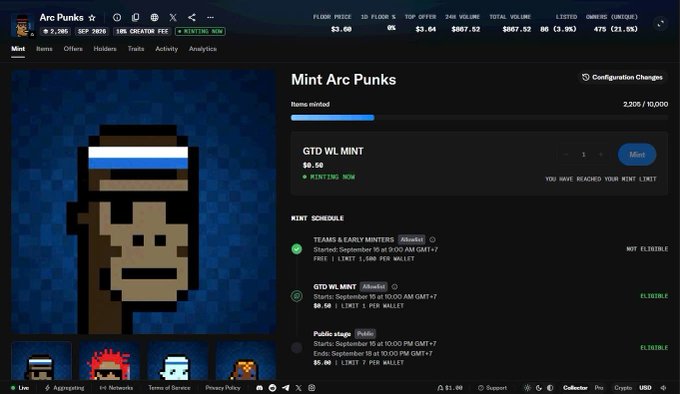
Task: Open the more options ellipsis menu
Action: click(x=210, y=17)
